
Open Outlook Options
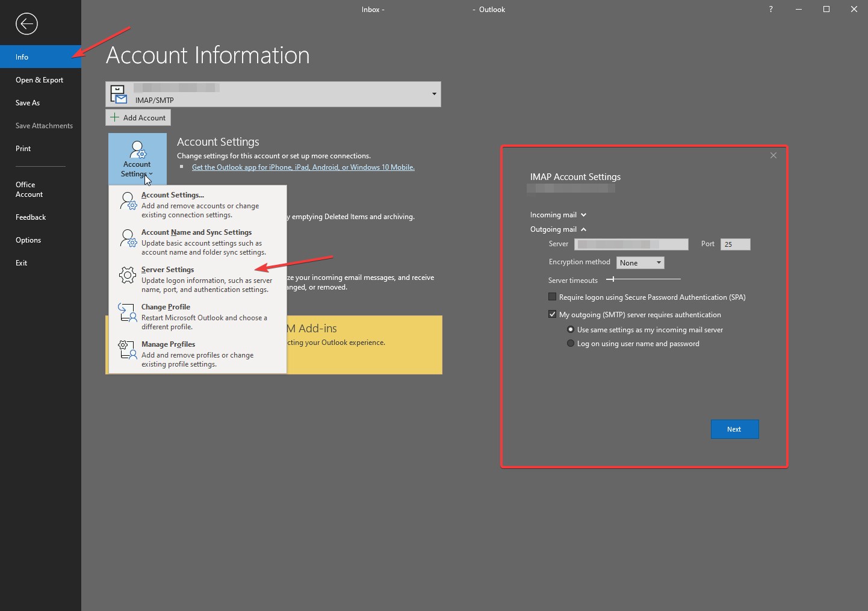(40, 240)
